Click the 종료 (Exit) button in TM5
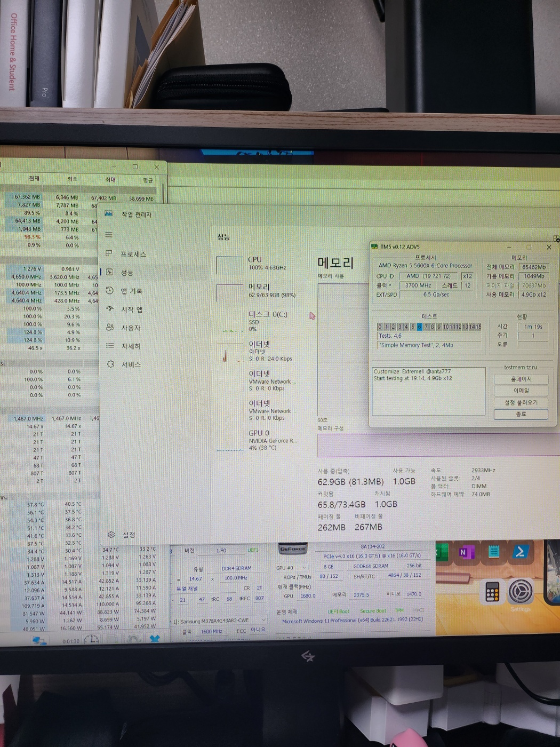560x747 pixels. [521, 414]
